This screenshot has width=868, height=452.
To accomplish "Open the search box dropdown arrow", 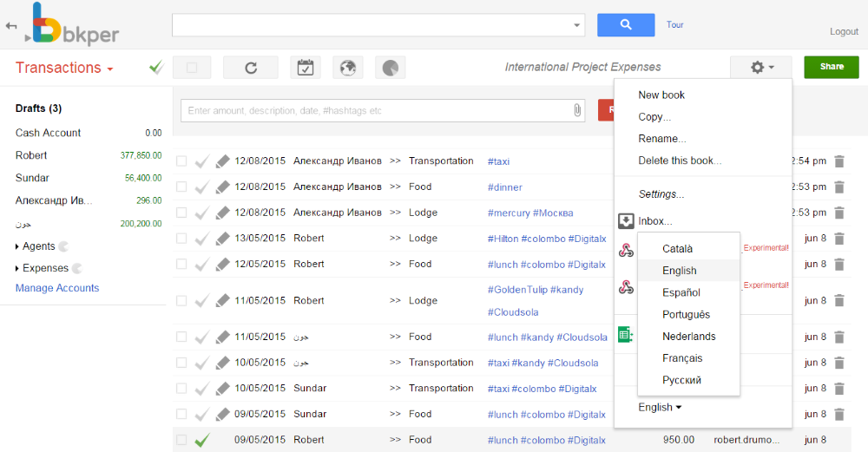I will (x=576, y=25).
